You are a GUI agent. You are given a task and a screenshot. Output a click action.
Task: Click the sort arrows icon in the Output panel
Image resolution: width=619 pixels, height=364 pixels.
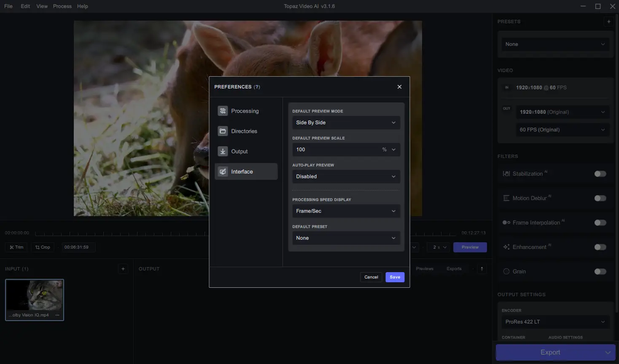point(482,269)
